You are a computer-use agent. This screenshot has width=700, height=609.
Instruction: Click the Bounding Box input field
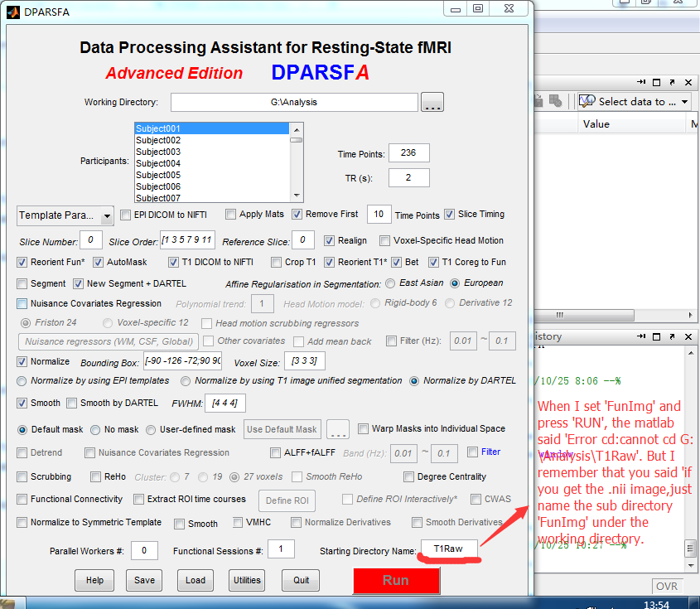(x=182, y=360)
